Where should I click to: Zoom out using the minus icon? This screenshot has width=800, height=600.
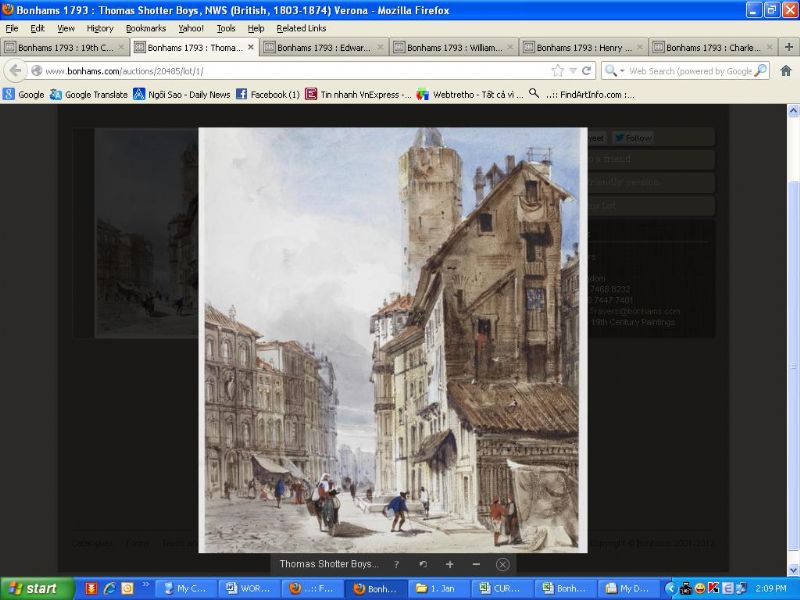click(476, 564)
